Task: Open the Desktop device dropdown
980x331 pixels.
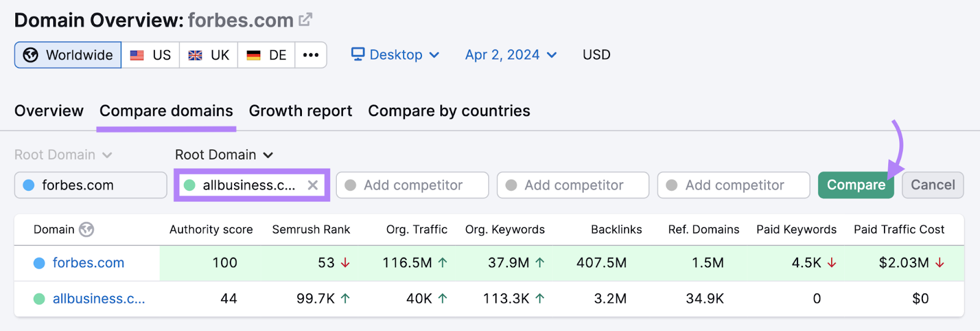Action: tap(395, 55)
